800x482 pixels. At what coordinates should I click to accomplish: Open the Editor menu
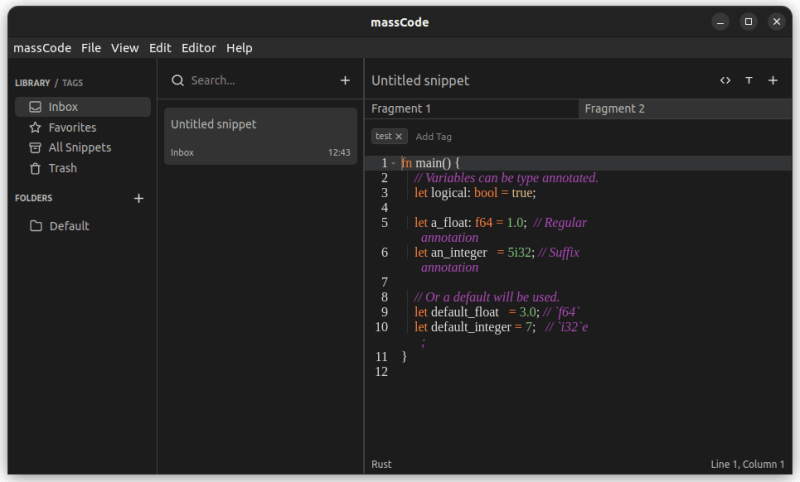tap(198, 47)
